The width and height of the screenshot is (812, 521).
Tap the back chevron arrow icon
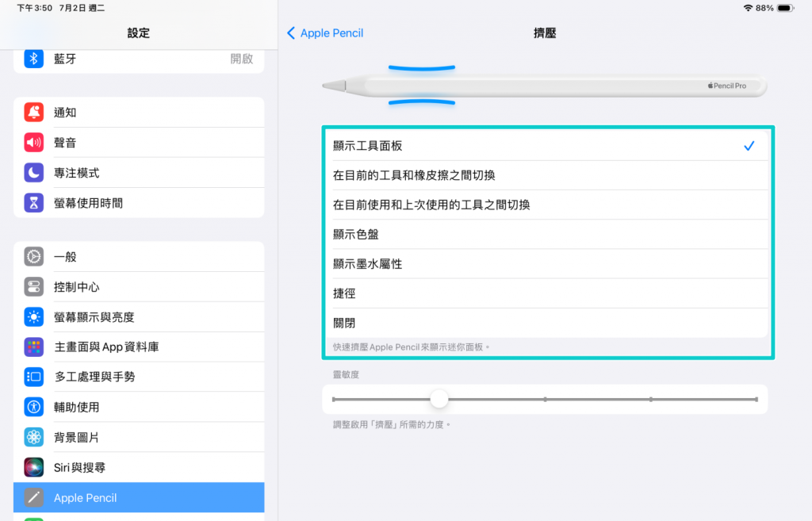(x=291, y=33)
